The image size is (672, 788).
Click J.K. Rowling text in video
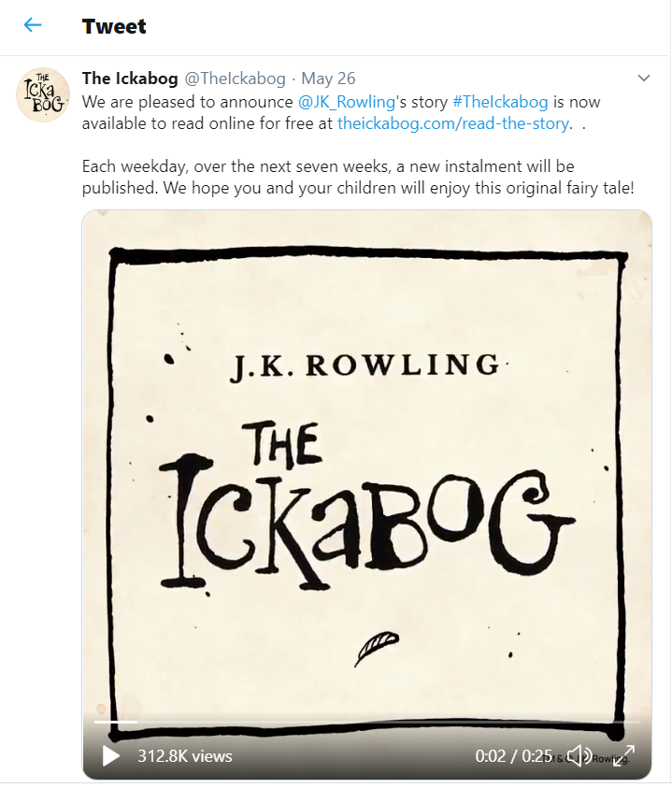(x=365, y=365)
